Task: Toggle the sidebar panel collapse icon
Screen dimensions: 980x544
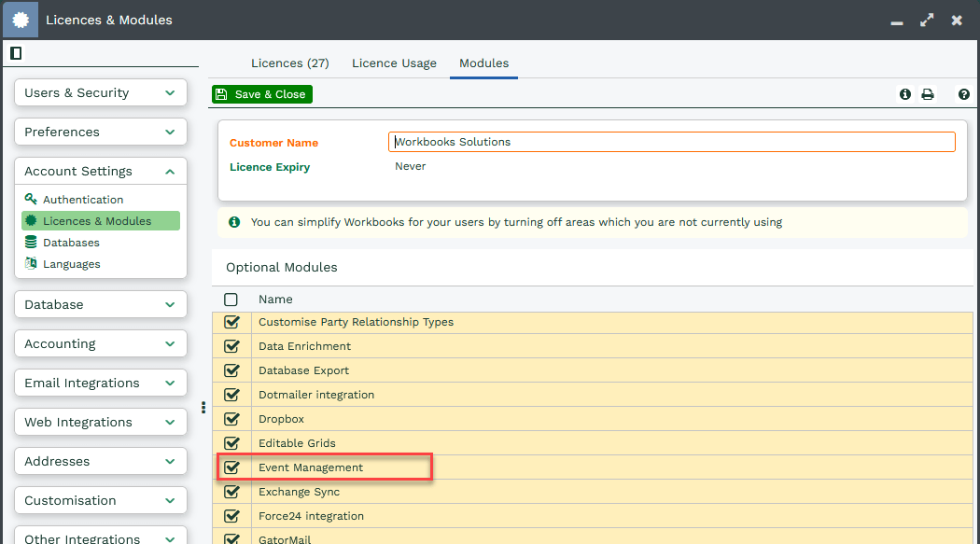Action: 16,54
